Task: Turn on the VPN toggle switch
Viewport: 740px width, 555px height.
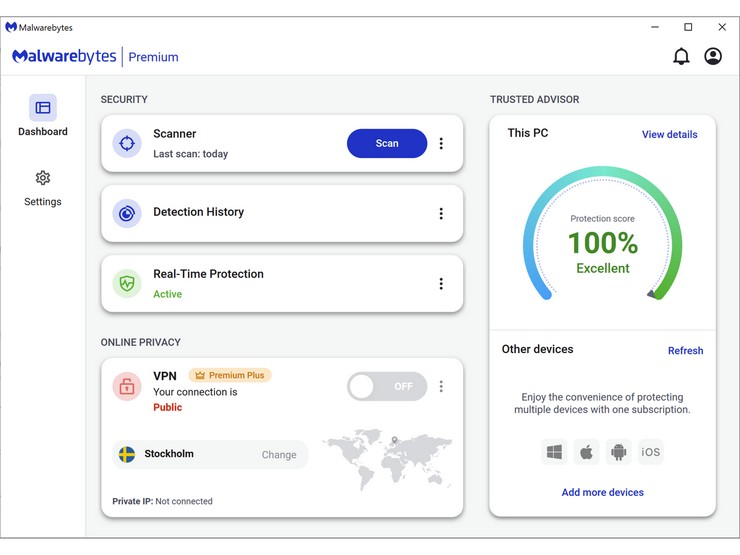Action: click(386, 386)
